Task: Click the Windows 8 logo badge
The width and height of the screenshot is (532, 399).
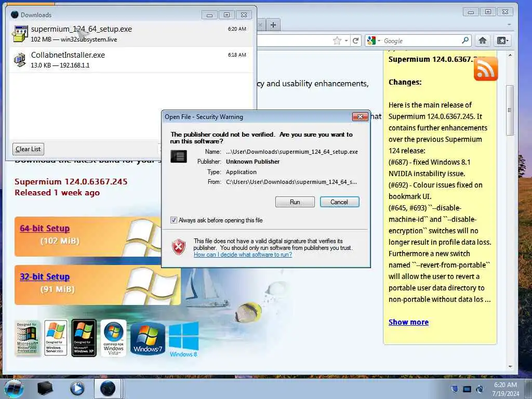Action: click(183, 339)
